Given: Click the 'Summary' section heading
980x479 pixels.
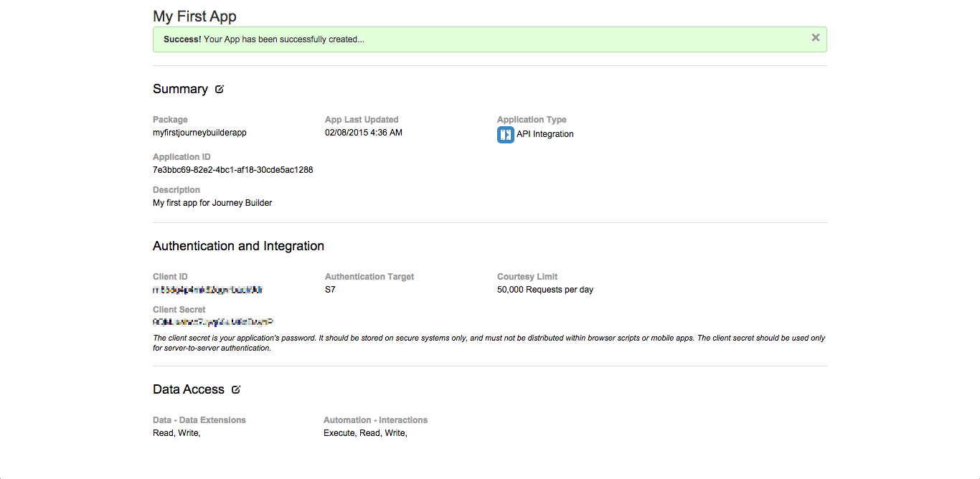Looking at the screenshot, I should (180, 89).
